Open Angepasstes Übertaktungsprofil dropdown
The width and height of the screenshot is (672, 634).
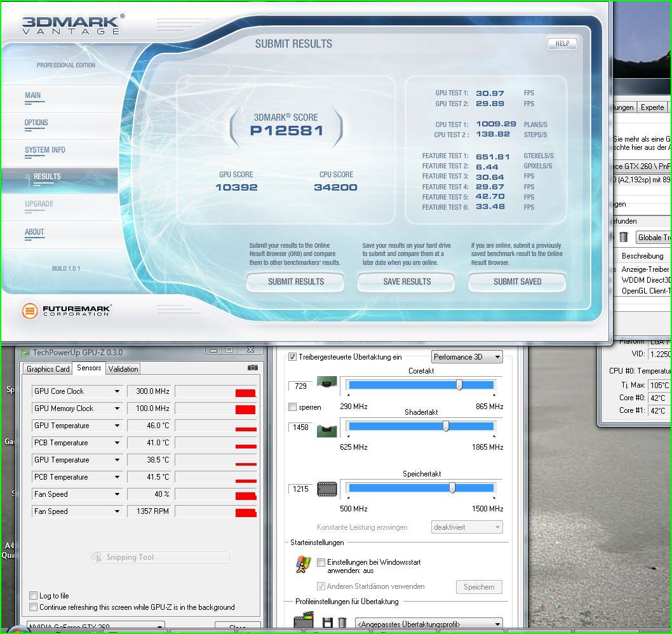pyautogui.click(x=429, y=624)
